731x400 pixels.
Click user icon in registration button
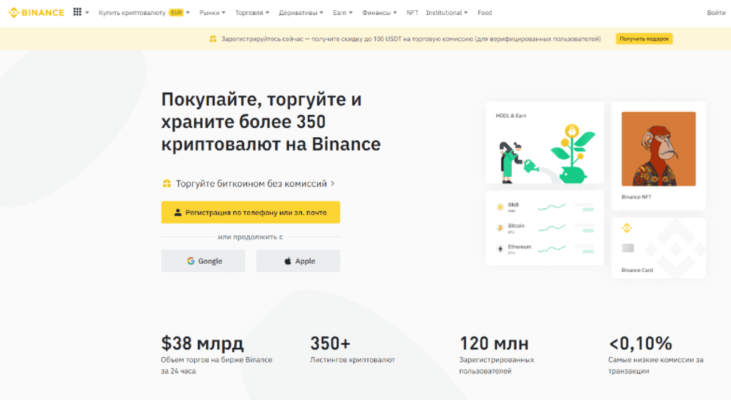click(x=178, y=213)
